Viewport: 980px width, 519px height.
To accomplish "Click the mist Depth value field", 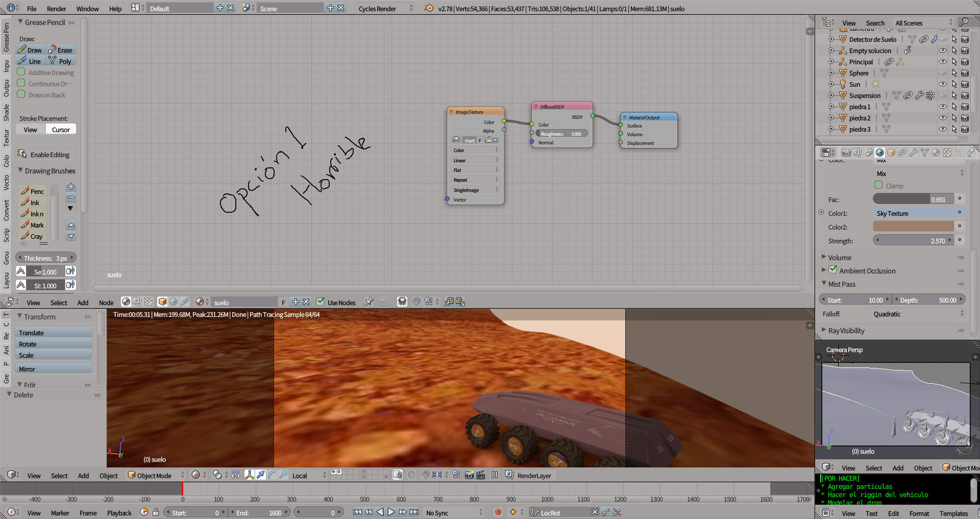I will coord(928,300).
